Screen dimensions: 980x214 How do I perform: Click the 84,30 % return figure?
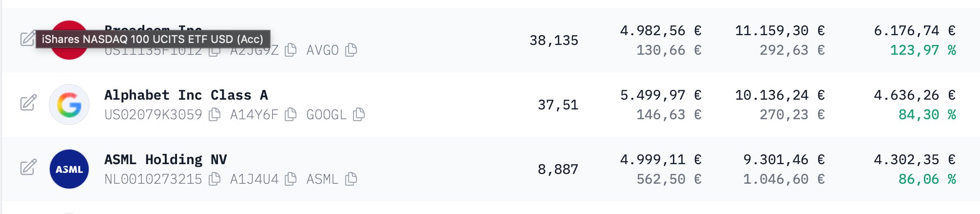click(x=926, y=114)
